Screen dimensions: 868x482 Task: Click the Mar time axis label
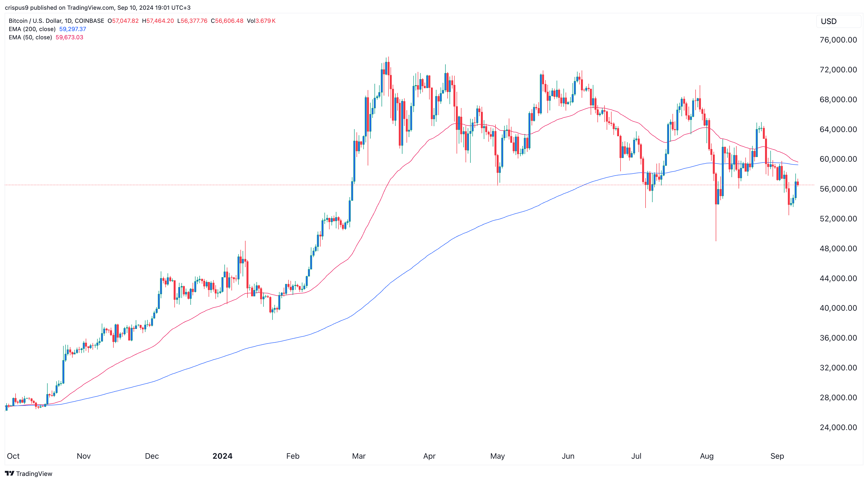[x=359, y=456]
